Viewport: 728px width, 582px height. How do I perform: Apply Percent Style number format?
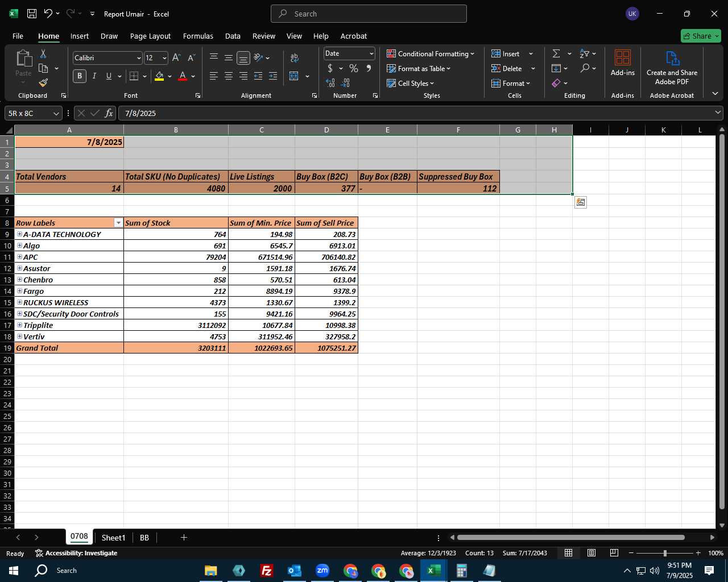click(354, 68)
